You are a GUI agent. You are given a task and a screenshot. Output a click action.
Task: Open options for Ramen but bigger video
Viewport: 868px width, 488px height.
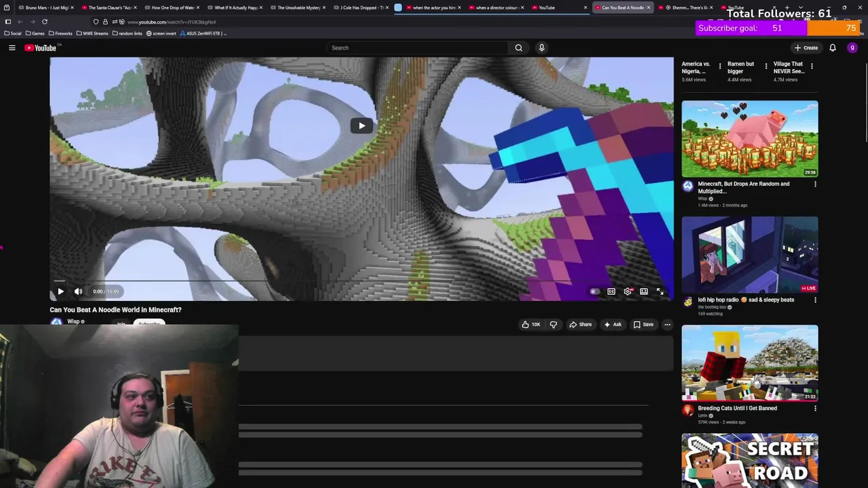(766, 66)
